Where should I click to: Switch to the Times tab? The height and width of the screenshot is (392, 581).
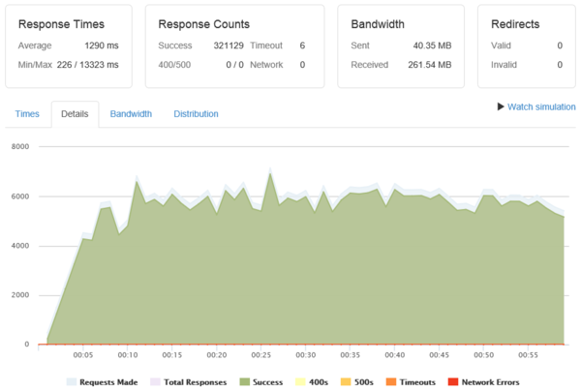point(27,114)
